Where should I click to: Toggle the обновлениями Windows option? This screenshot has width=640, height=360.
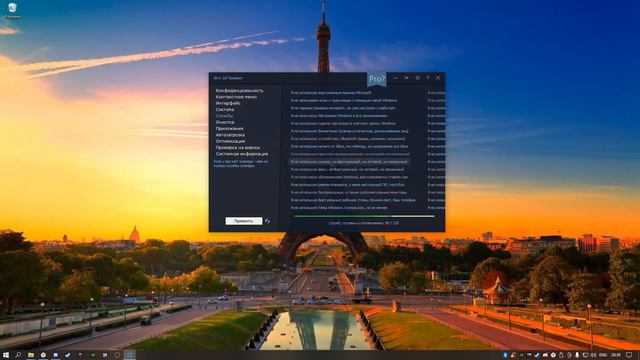coord(349,177)
